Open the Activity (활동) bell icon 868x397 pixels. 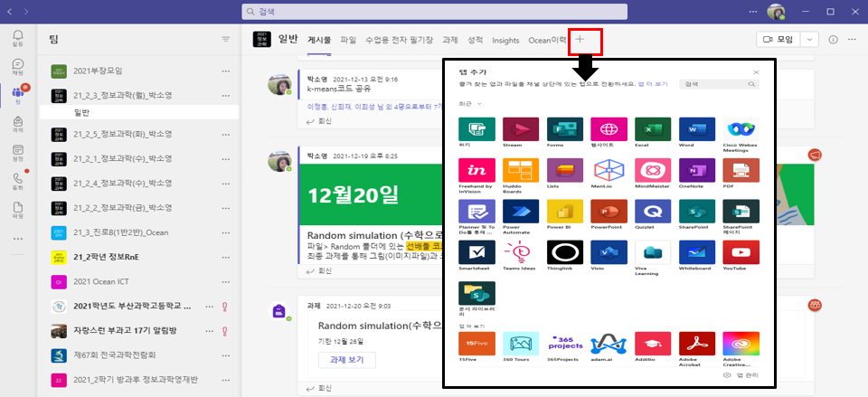pos(18,38)
